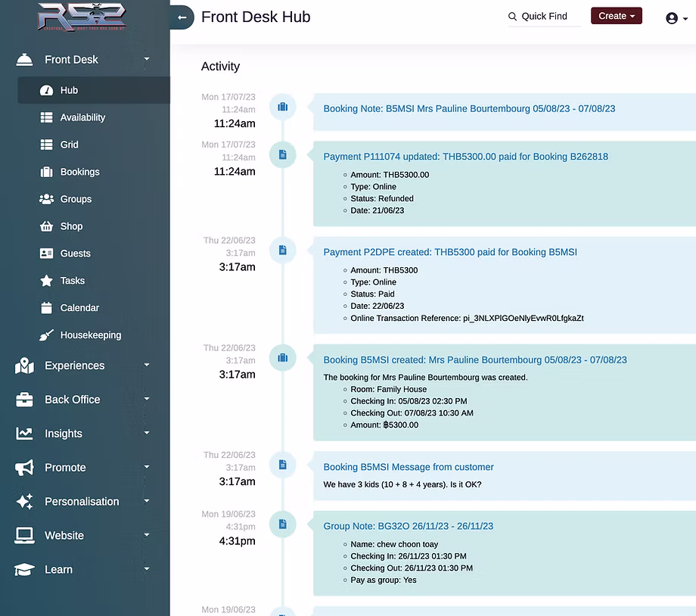The height and width of the screenshot is (616, 696).
Task: Go to Bookings in the sidebar
Action: [x=79, y=172]
